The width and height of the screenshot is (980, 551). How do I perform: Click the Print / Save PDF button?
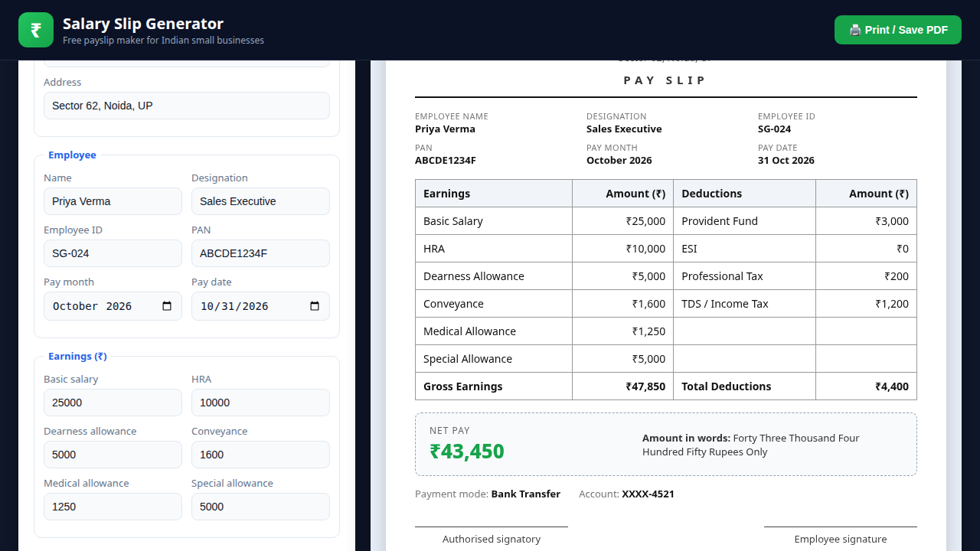898,30
